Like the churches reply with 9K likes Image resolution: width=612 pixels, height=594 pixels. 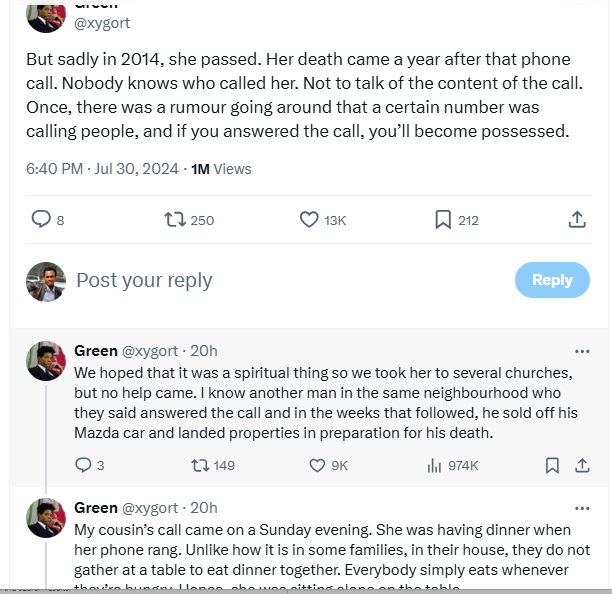pyautogui.click(x=317, y=465)
